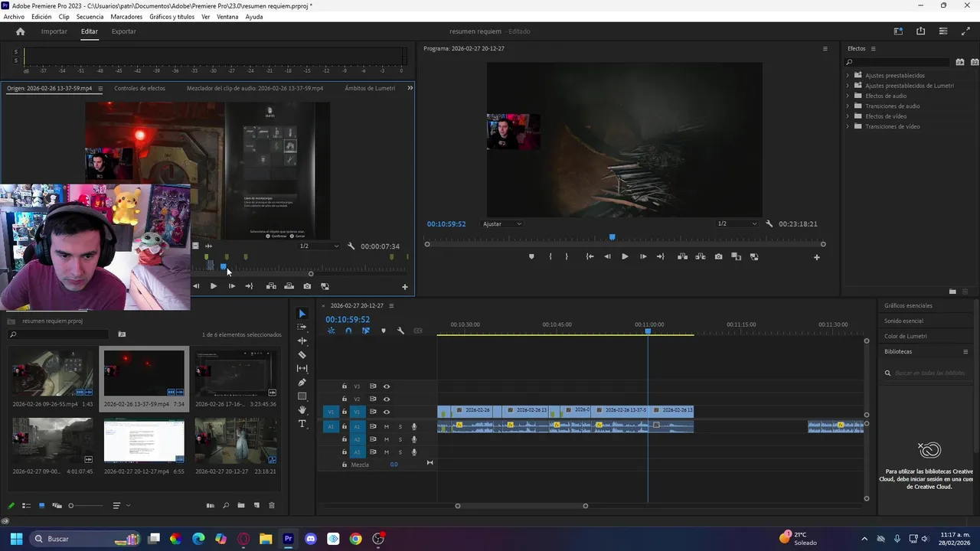Toggle the lock on track V2

[x=345, y=399]
